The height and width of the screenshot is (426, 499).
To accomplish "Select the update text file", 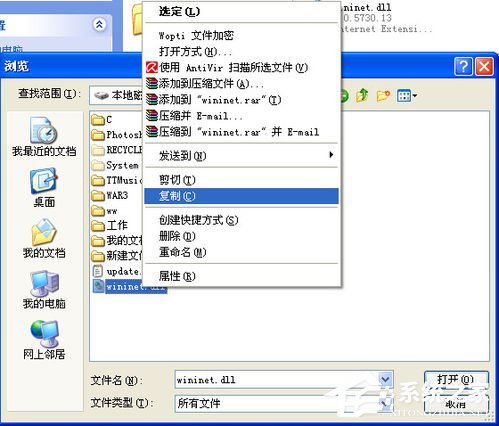I will tap(117, 271).
